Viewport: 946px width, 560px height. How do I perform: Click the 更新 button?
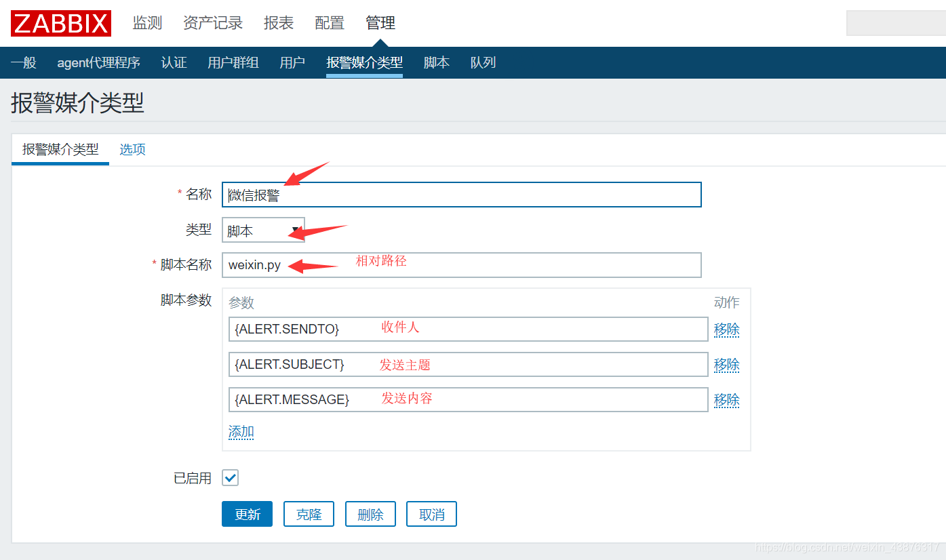point(248,515)
